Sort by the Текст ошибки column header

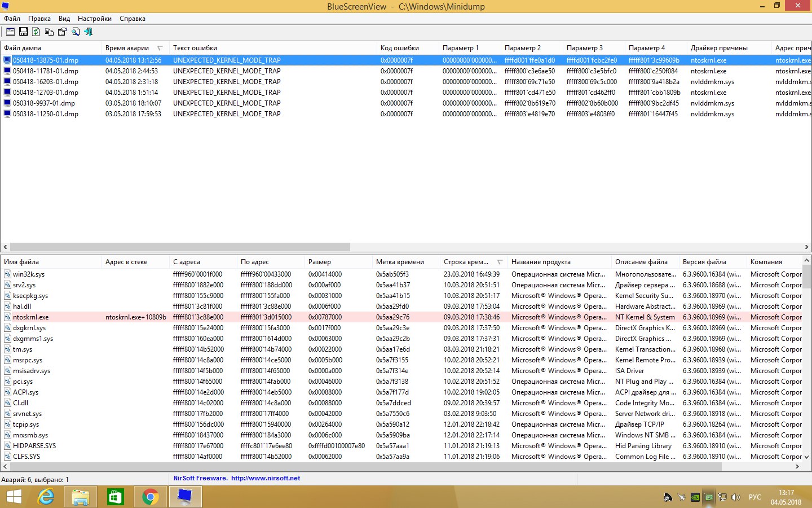[x=195, y=48]
